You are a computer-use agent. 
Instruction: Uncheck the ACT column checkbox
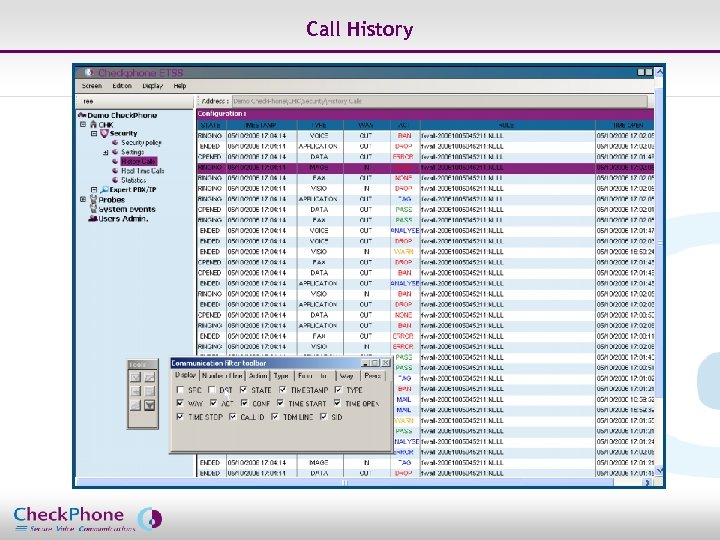(x=214, y=403)
